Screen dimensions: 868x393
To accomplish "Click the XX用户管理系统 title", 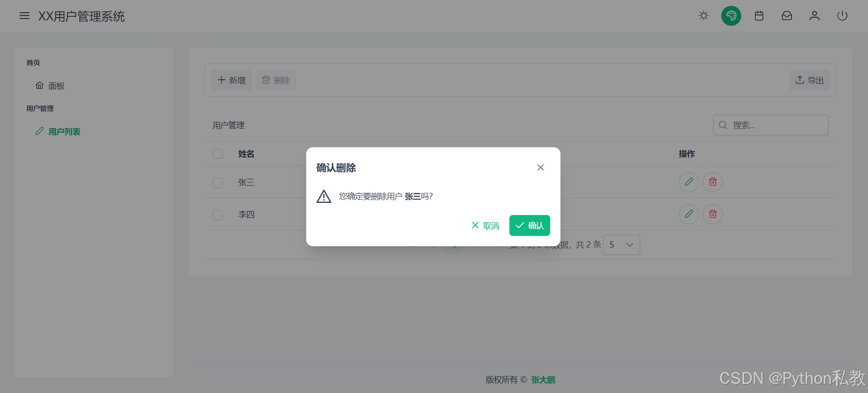I will tap(82, 16).
